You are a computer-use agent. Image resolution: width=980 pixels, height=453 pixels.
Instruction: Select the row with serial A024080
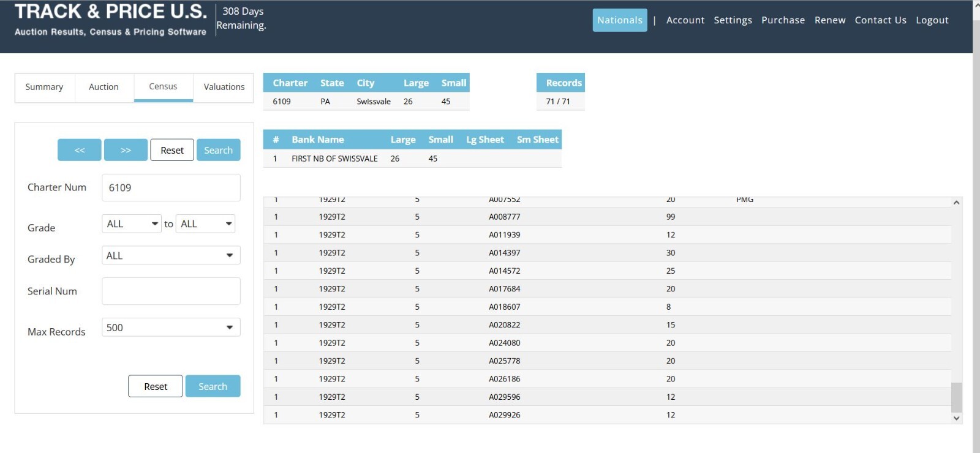(607, 343)
